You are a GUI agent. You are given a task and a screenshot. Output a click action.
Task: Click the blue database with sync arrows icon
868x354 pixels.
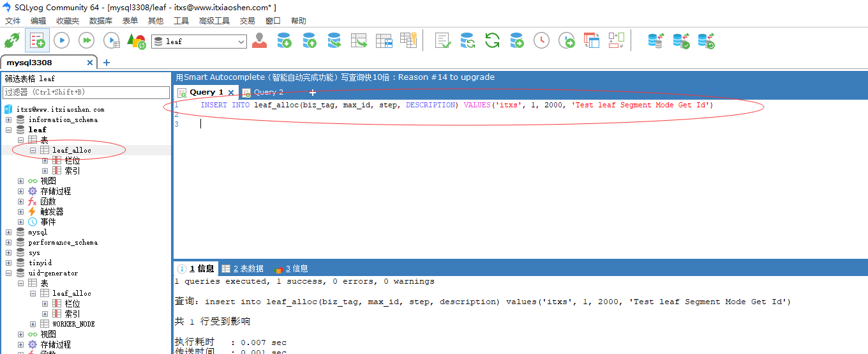(467, 41)
